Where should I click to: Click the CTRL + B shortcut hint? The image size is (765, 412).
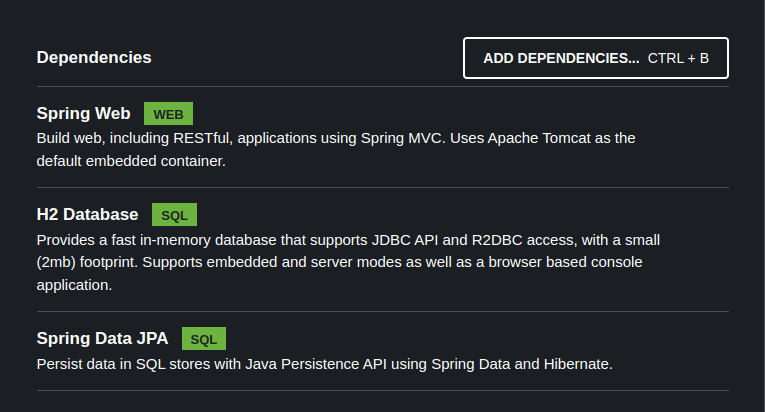(x=678, y=58)
